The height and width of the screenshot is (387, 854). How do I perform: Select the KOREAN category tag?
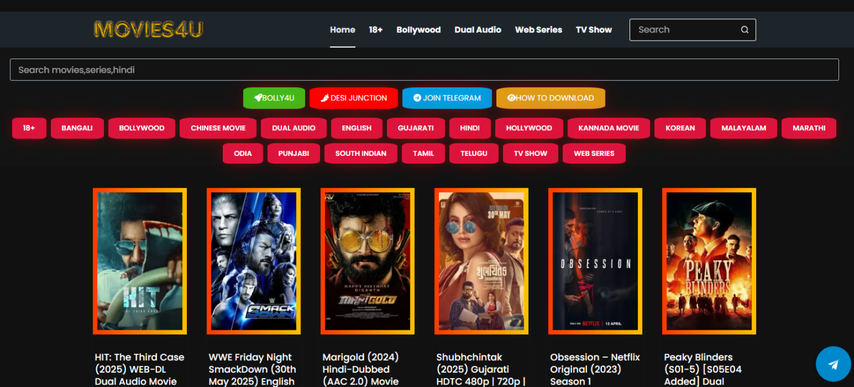680,128
